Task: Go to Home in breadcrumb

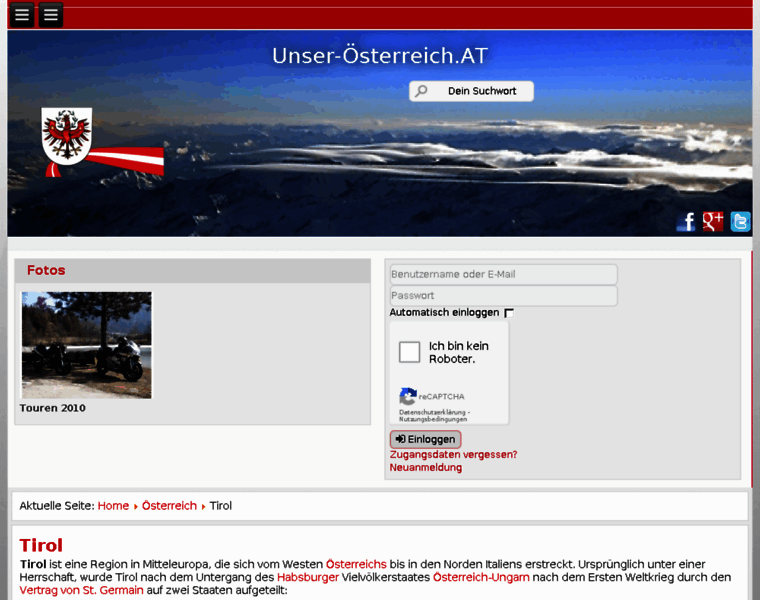Action: click(x=113, y=506)
